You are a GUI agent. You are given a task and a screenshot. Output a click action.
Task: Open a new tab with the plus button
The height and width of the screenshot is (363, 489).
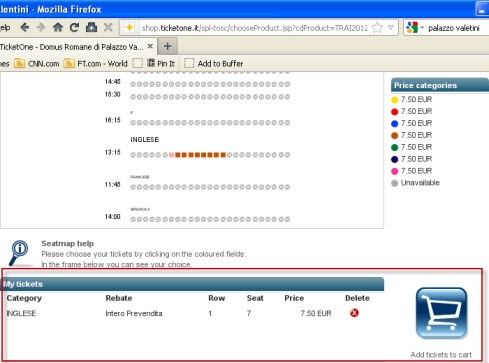(168, 46)
